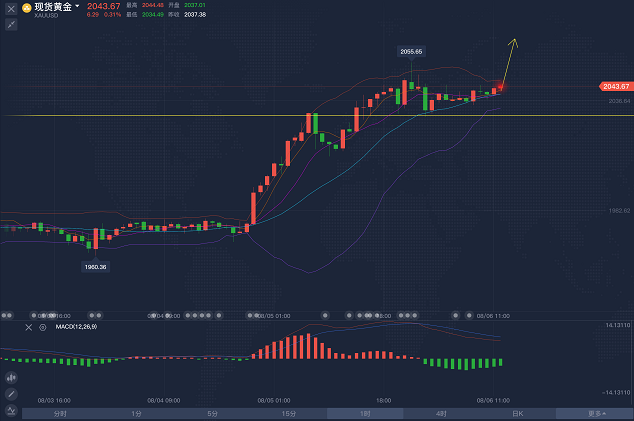
Task: Open MACD indicator settings gear
Action: pos(43,327)
